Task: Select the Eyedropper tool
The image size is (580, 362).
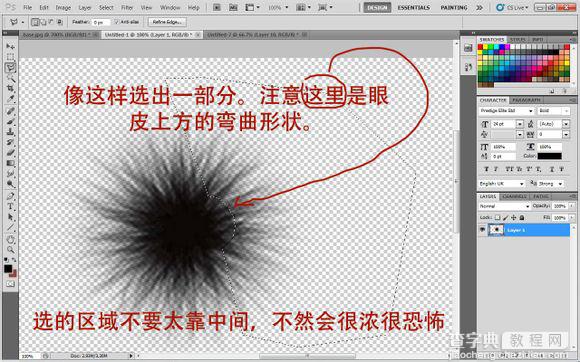Action: tap(10, 99)
